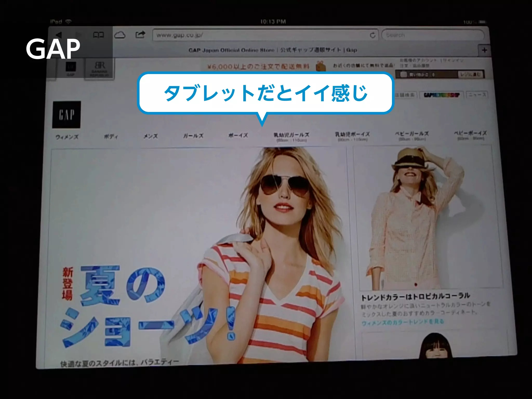Click the black GAP logo square
Image resolution: width=532 pixels, height=399 pixels.
(66, 115)
